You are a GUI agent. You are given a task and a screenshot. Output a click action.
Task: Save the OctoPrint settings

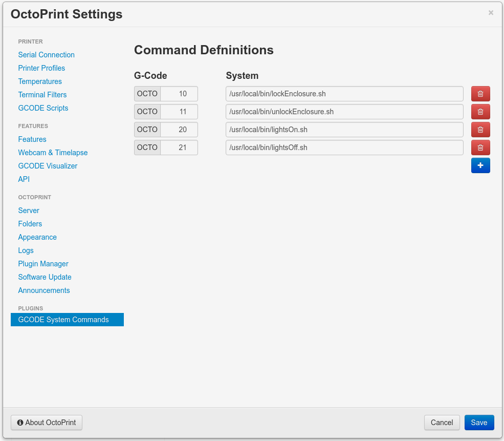[x=479, y=423]
